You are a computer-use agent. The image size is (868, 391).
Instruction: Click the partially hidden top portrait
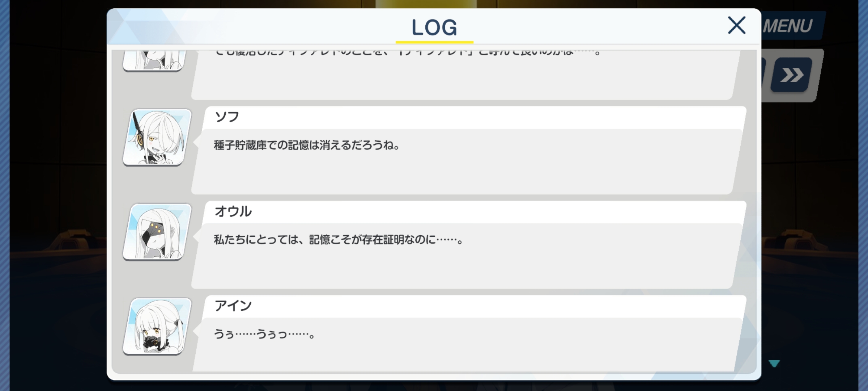tap(155, 61)
